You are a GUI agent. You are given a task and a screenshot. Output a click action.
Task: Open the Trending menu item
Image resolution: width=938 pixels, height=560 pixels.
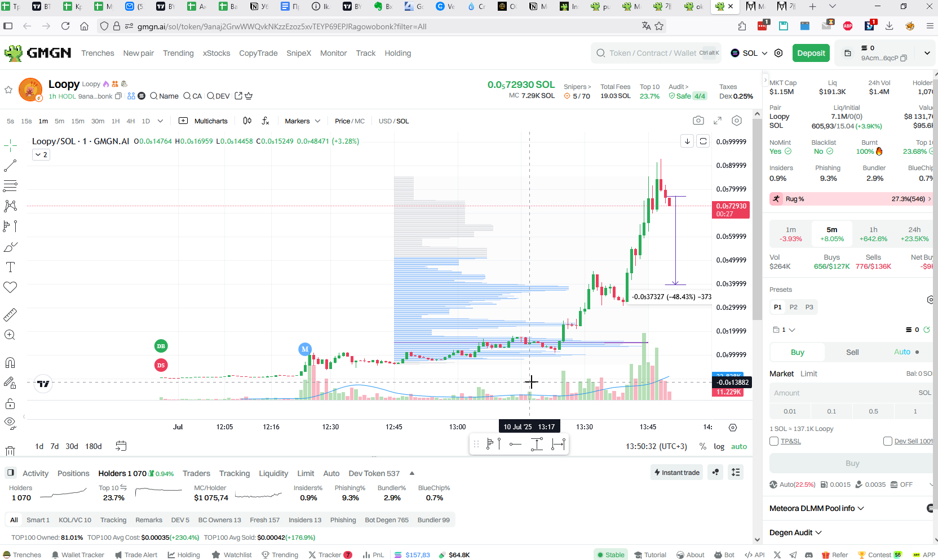178,53
